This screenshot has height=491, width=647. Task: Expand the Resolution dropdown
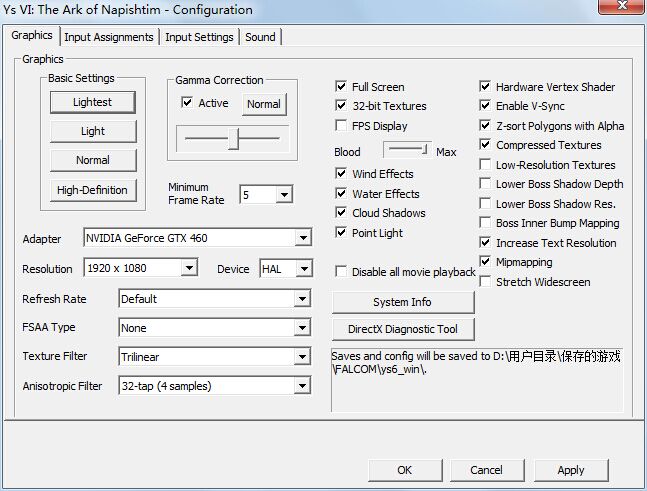coord(189,268)
